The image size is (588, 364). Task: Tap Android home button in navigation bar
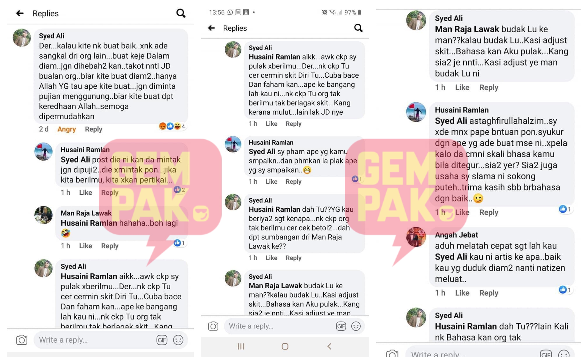point(285,346)
